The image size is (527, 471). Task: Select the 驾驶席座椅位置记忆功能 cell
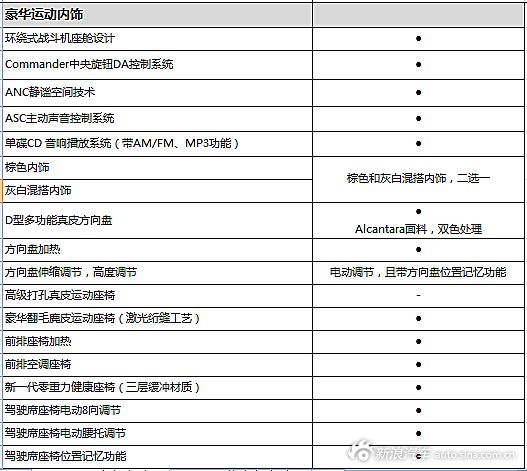pyautogui.click(x=157, y=457)
